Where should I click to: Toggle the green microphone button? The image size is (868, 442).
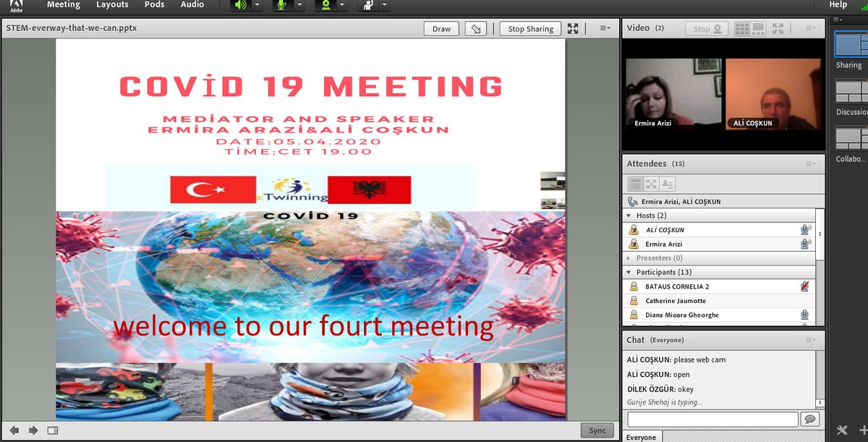click(284, 5)
